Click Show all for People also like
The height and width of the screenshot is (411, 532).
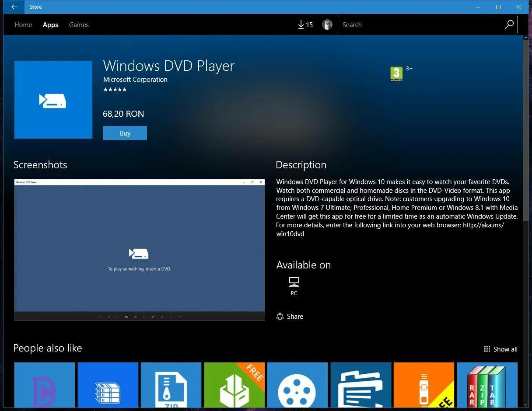505,349
